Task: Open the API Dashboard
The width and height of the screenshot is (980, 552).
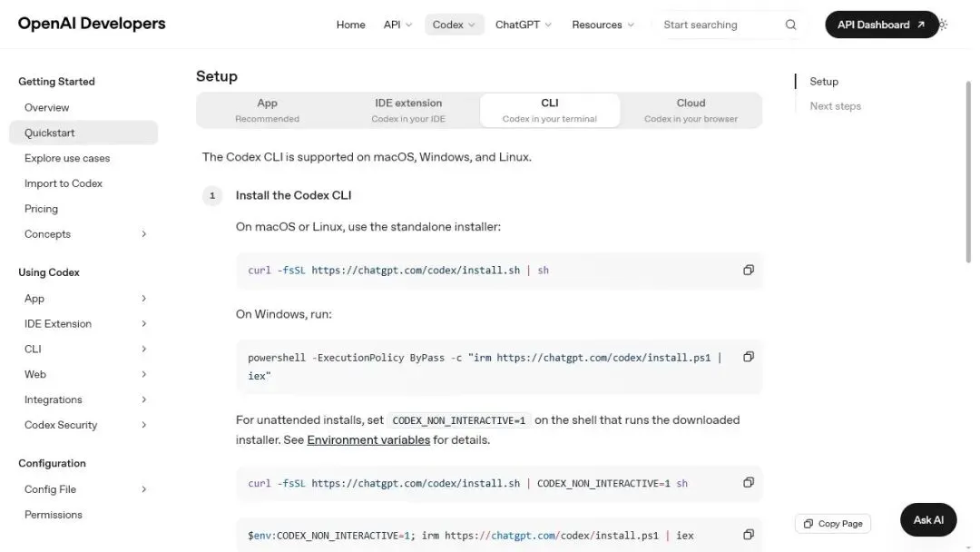Action: pos(881,25)
